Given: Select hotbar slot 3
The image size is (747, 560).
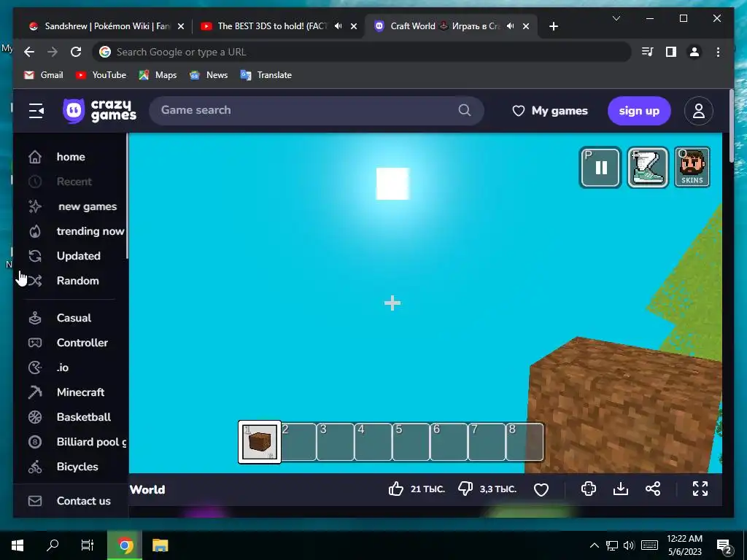Looking at the screenshot, I should 336,442.
